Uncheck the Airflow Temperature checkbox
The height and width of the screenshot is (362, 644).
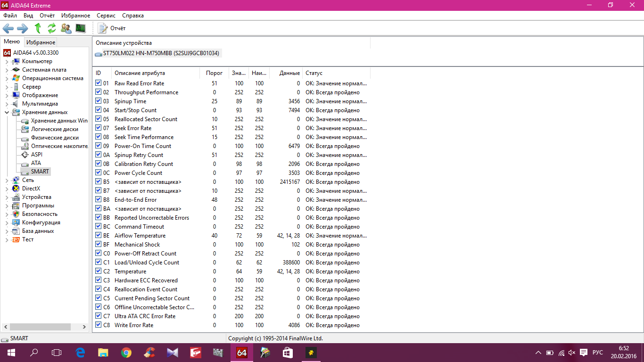(x=98, y=236)
